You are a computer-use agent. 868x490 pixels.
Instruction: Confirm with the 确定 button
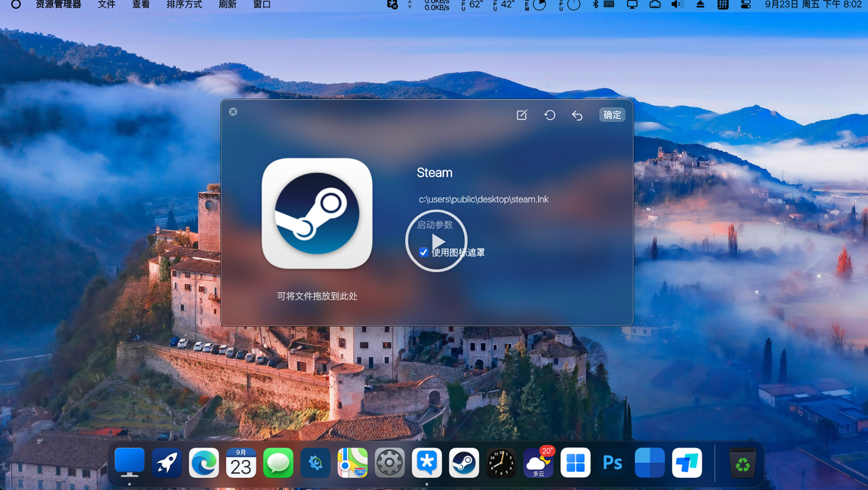tap(612, 115)
